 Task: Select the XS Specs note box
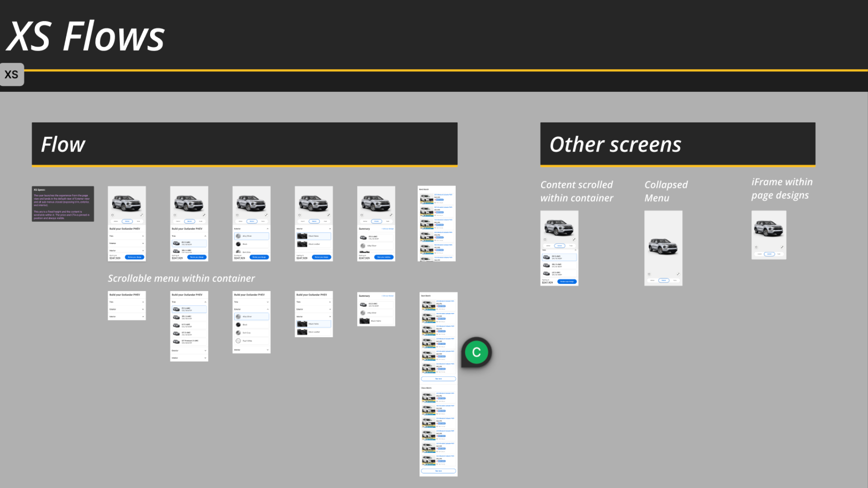point(63,204)
